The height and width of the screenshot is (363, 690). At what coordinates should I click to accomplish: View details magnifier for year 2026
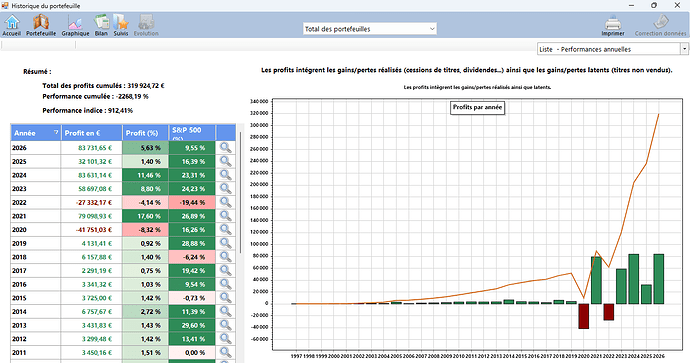[x=226, y=148]
